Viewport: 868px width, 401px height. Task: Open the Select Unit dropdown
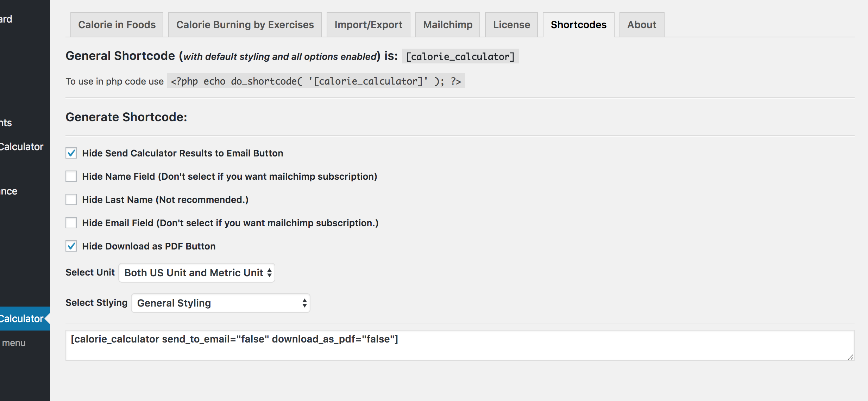197,273
